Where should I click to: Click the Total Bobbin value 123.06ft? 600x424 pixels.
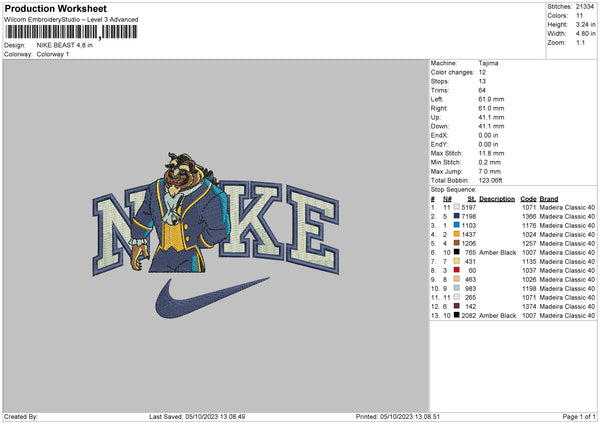(x=490, y=180)
